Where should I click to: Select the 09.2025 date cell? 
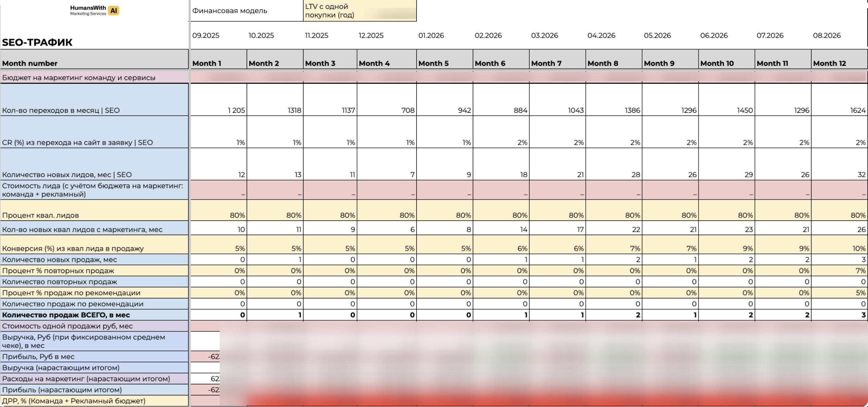tap(206, 35)
